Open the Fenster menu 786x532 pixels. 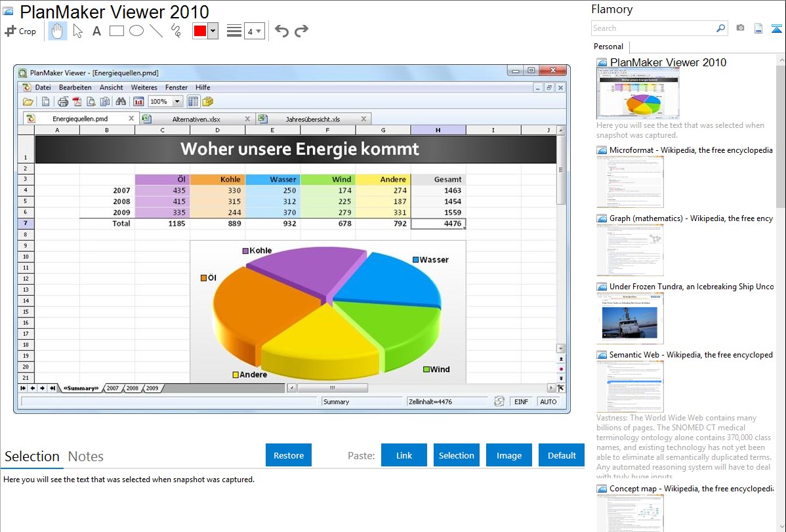[176, 87]
